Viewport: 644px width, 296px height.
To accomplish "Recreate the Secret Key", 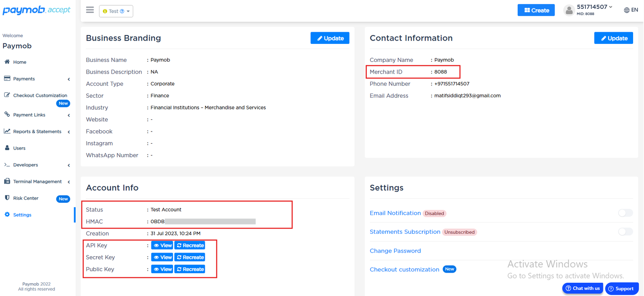I will [x=190, y=257].
